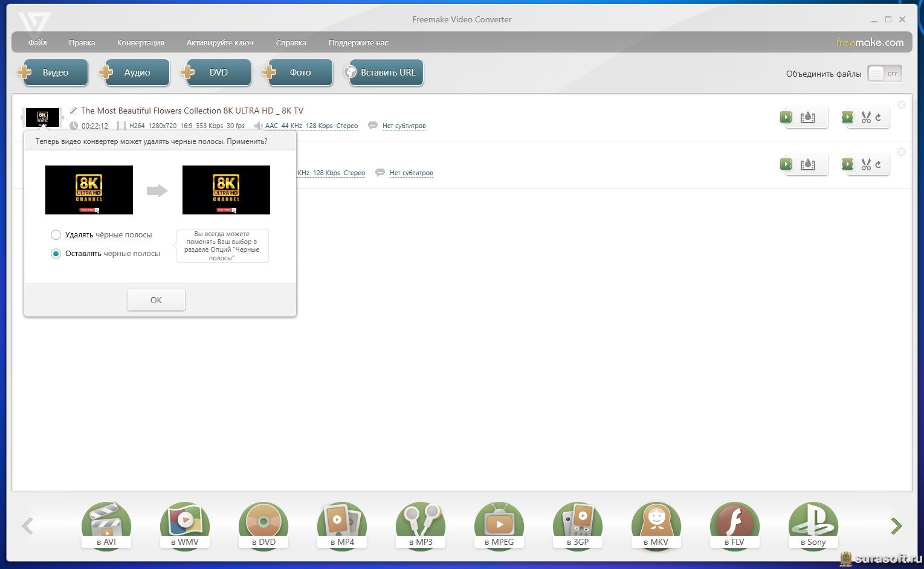Click the Вставить URL button
924x569 pixels.
[384, 72]
